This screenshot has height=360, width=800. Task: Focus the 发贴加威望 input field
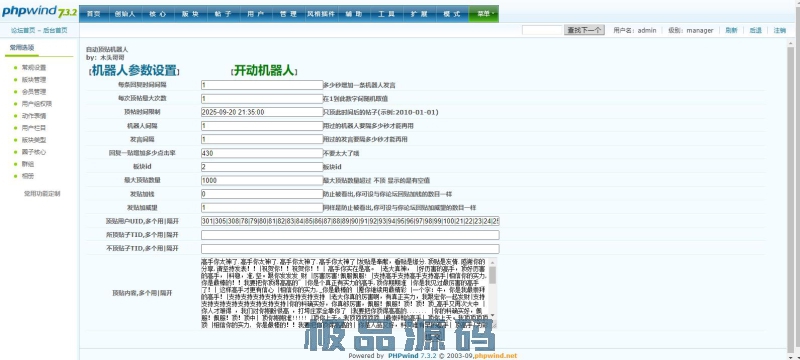coord(262,208)
